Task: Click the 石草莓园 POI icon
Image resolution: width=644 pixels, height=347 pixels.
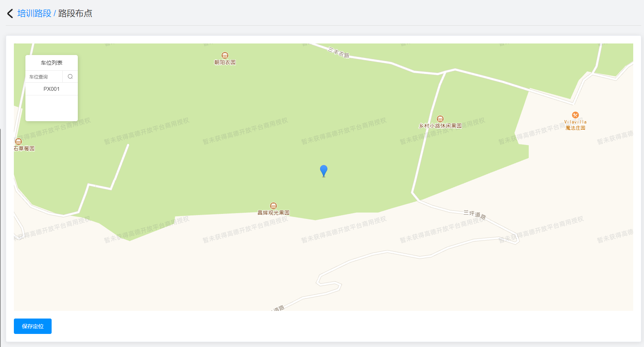Action: 18,142
